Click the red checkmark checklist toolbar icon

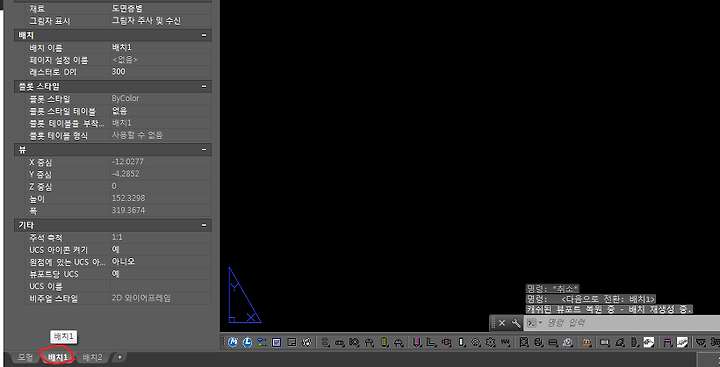tap(276, 342)
